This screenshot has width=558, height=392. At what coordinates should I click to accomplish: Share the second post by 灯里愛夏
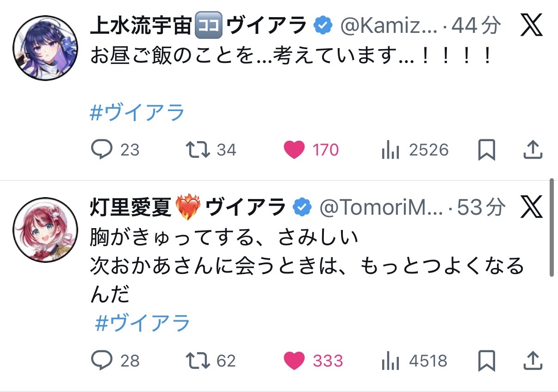533,361
